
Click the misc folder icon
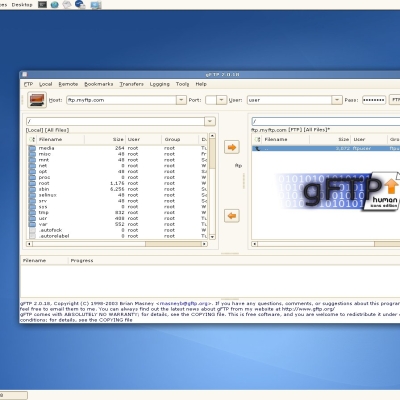32,154
